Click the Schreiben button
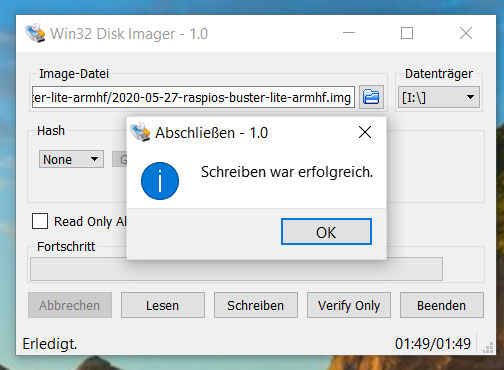Screen dimensions: 504x370 pyautogui.click(x=256, y=305)
